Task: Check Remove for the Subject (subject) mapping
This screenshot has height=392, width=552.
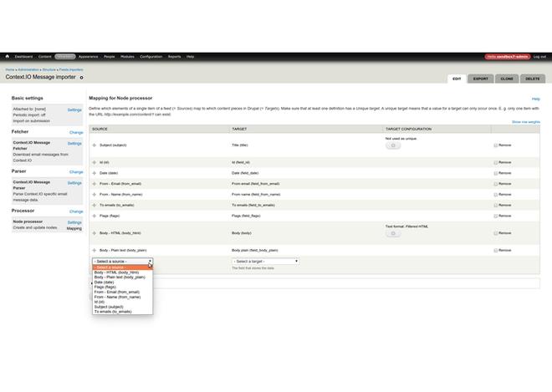Action: point(496,145)
